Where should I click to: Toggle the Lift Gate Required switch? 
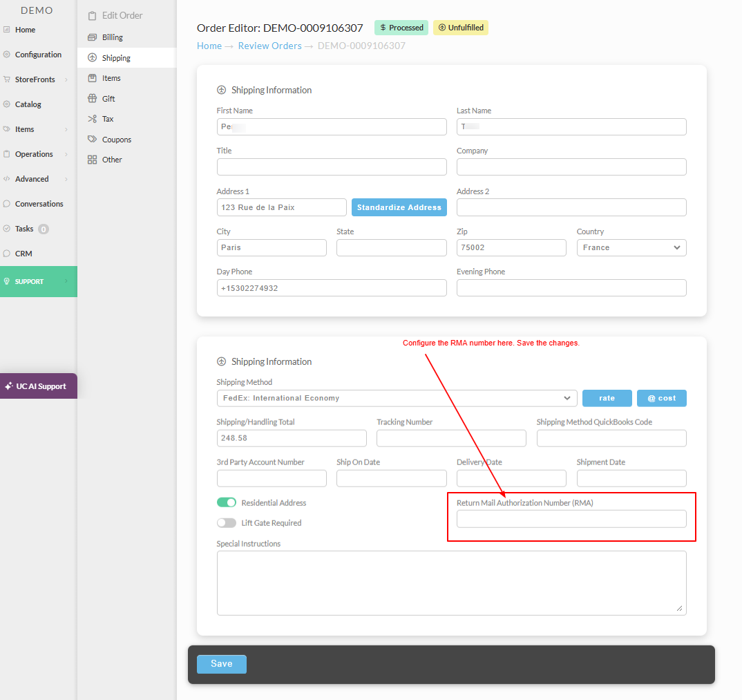coord(226,523)
